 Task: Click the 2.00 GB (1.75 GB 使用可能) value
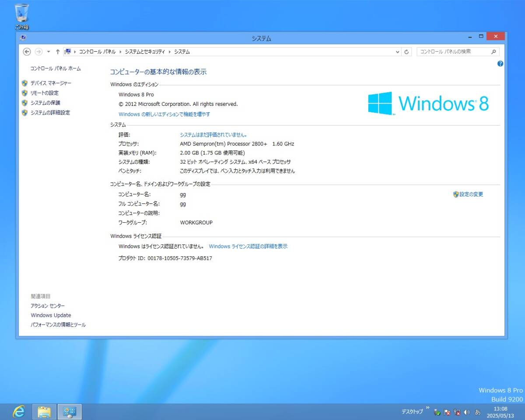pos(212,153)
